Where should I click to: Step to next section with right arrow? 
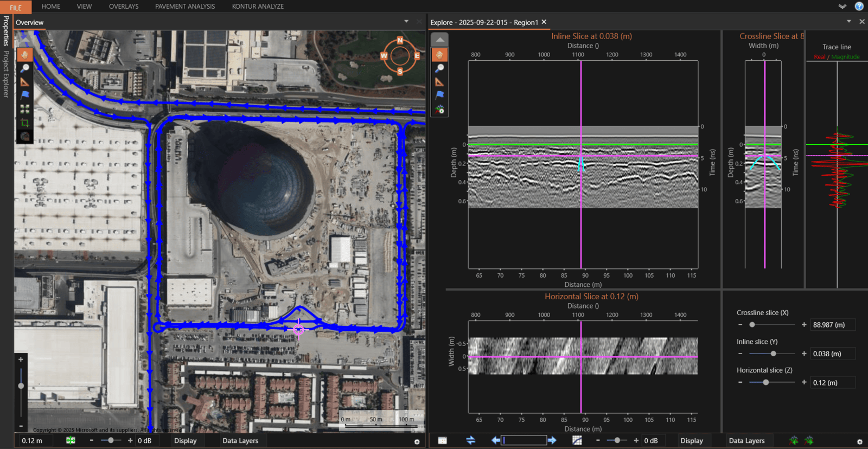(x=552, y=440)
